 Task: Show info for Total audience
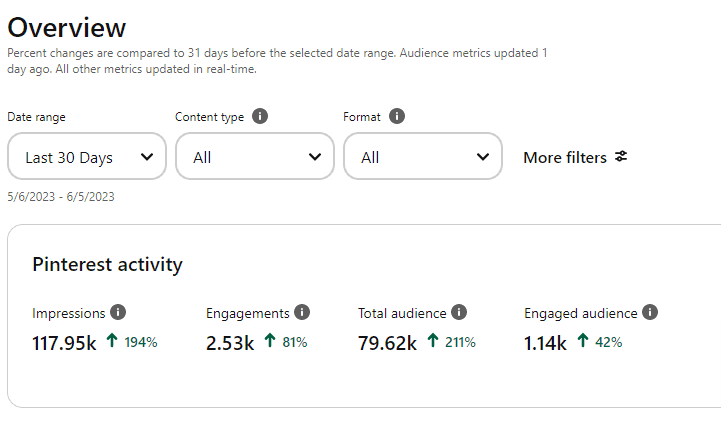click(459, 313)
